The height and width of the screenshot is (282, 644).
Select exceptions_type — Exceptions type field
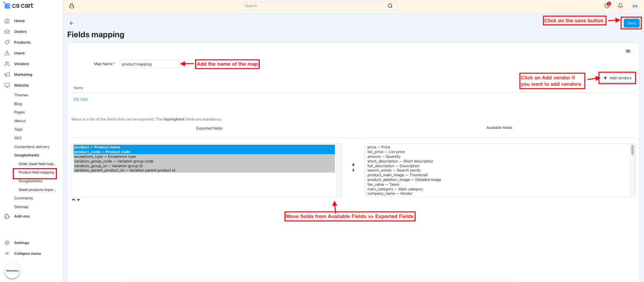pos(204,156)
